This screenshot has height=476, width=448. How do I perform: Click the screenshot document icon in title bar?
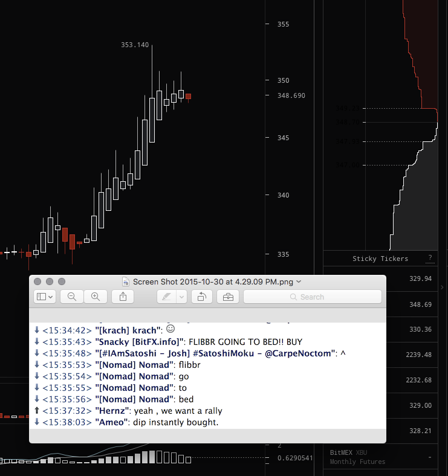126,281
